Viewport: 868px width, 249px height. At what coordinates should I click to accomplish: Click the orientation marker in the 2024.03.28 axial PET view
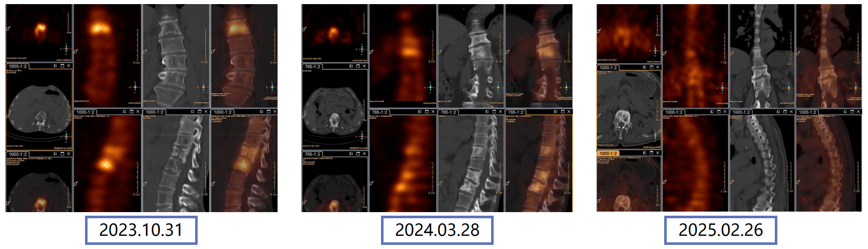click(x=362, y=50)
